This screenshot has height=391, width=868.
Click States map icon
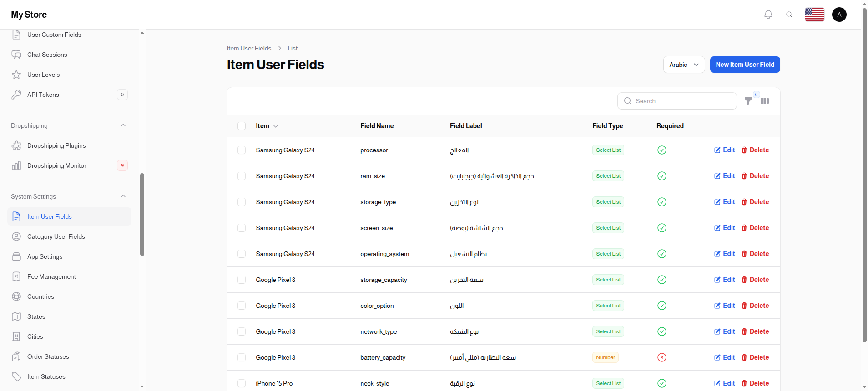click(16, 316)
